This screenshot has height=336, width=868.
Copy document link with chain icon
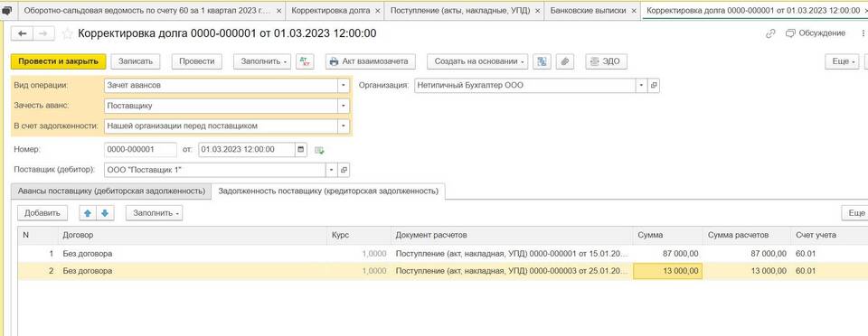tap(770, 33)
